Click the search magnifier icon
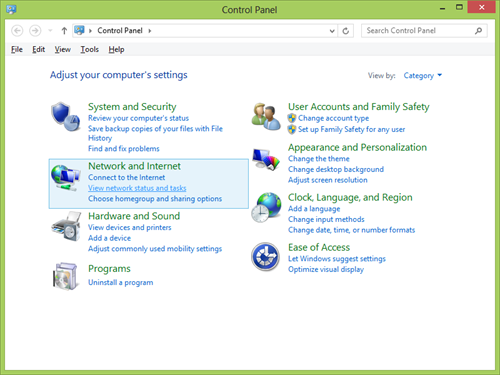The height and width of the screenshot is (375, 500). tap(478, 31)
